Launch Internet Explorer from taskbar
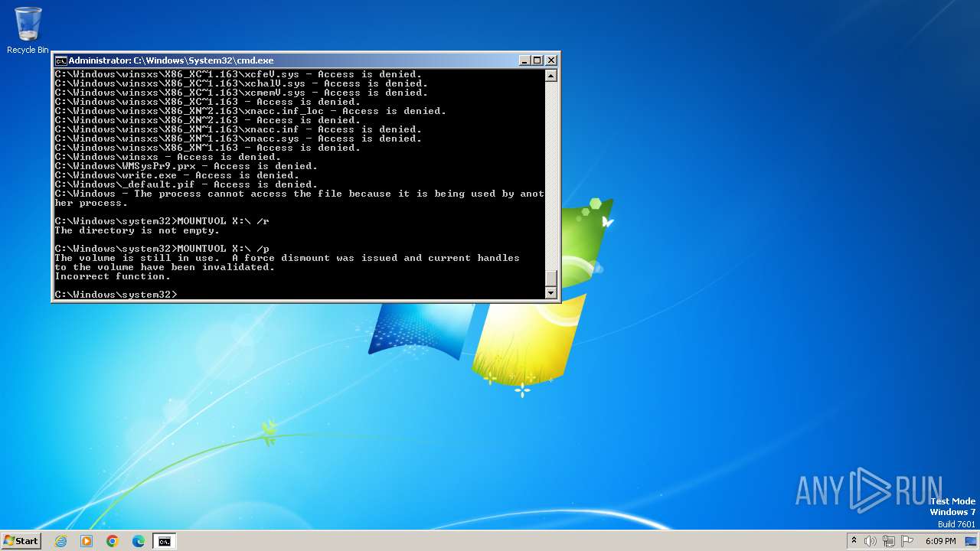This screenshot has width=980, height=551. coord(60,541)
